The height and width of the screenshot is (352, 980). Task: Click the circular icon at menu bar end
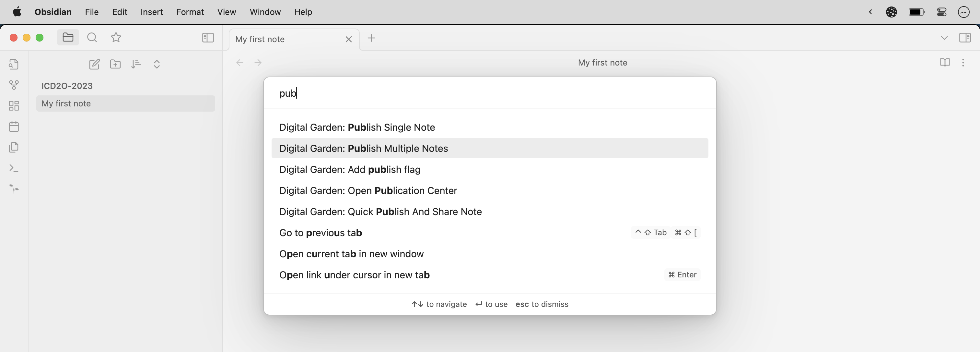point(964,12)
